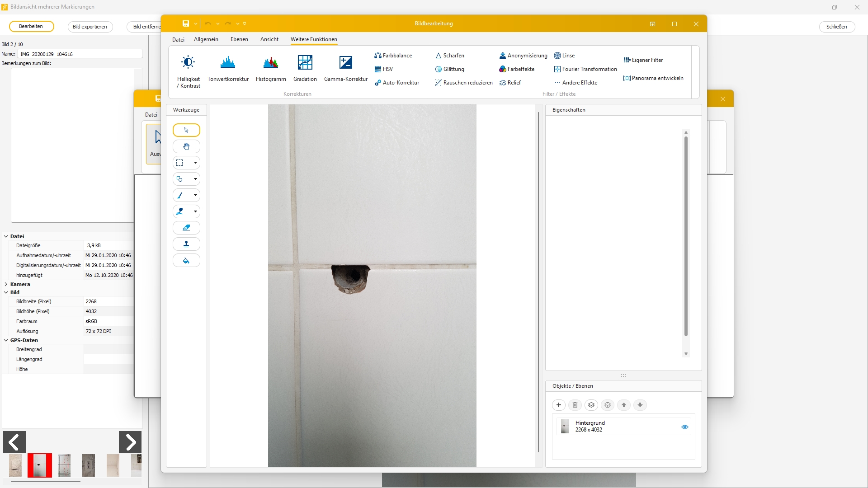This screenshot has width=868, height=488.
Task: Open the selection rectangle tool dropdown arrow
Action: pyautogui.click(x=195, y=163)
